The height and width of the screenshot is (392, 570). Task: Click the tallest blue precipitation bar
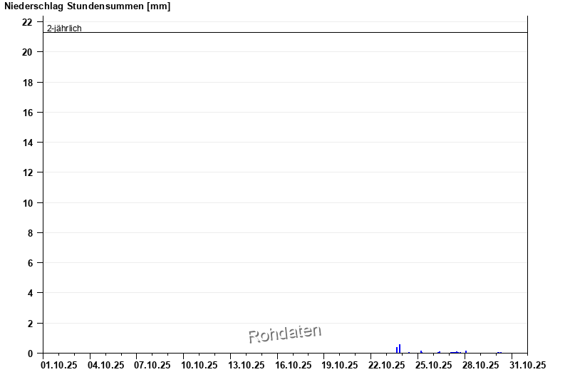coord(400,349)
